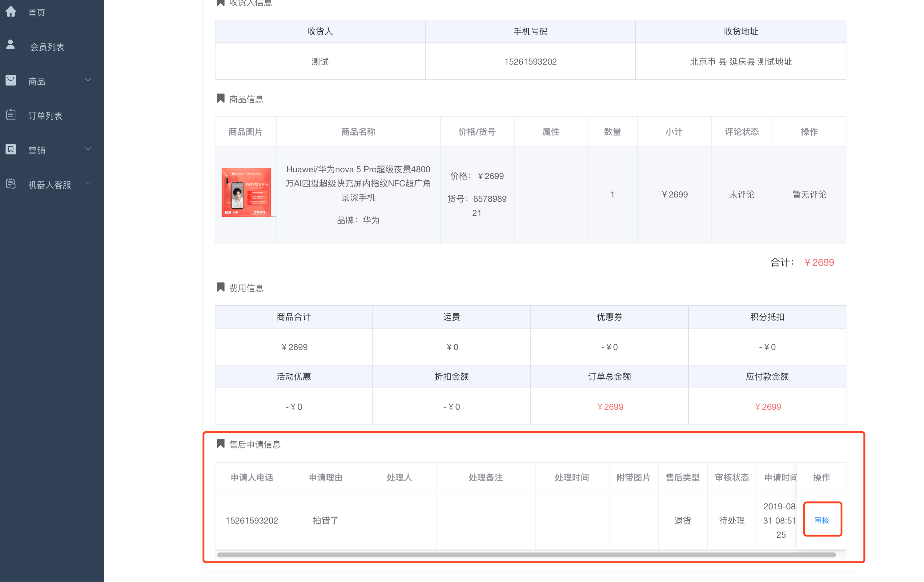The height and width of the screenshot is (582, 924).
Task: Click the marketing bookmark icon
Action: pyautogui.click(x=11, y=149)
